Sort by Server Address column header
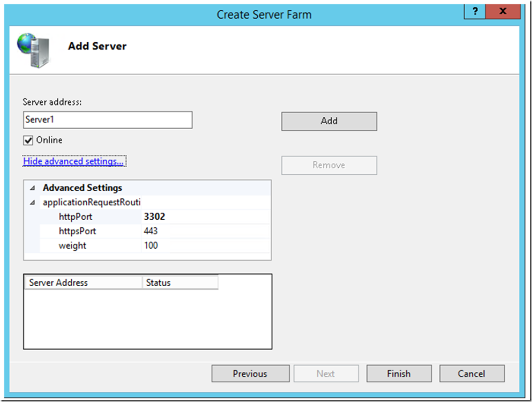Screen dimensions: 532x402 [x=83, y=283]
